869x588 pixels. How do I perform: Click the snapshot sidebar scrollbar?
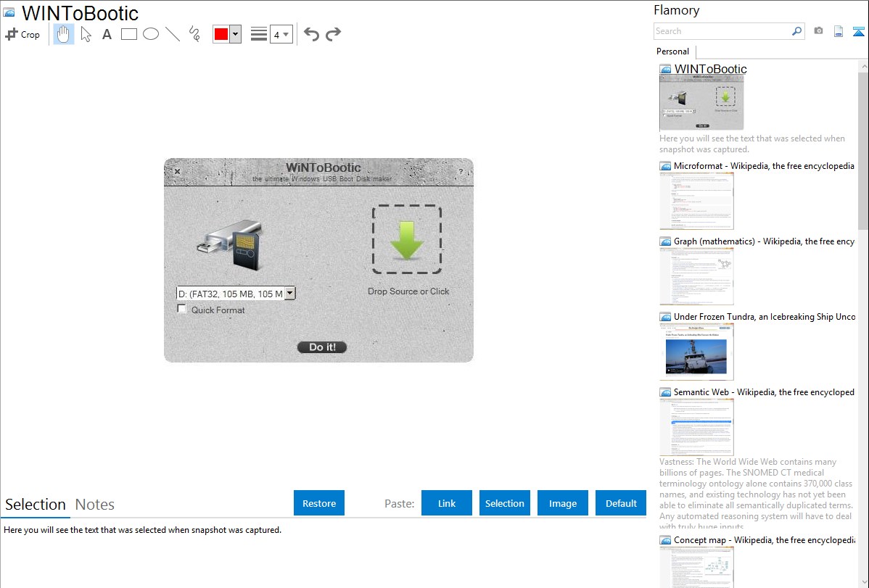[863, 149]
